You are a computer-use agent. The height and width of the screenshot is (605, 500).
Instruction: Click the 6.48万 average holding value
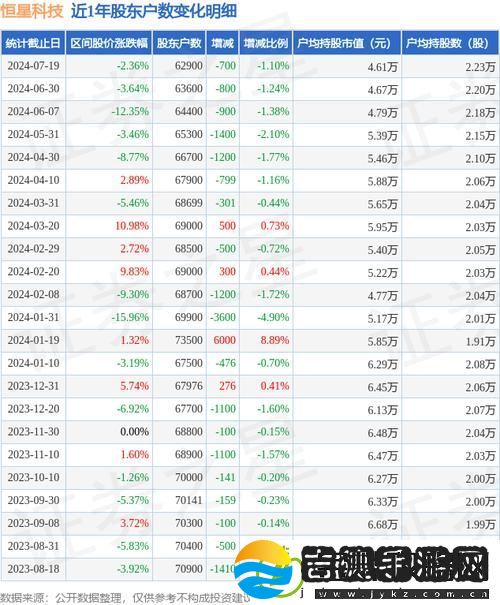[x=382, y=433]
